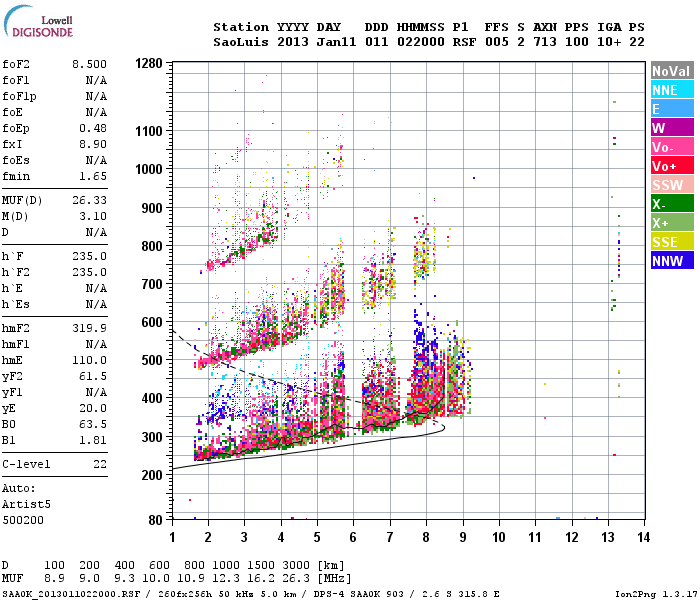Viewport: 700px width, 600px height.
Task: Click the [MHz] unit label
Action: (x=334, y=578)
